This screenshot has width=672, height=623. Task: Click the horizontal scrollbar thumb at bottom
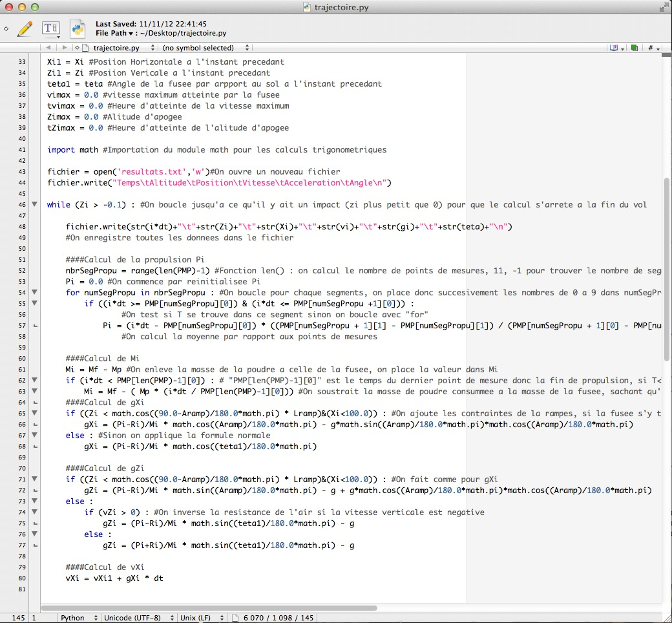[209, 608]
